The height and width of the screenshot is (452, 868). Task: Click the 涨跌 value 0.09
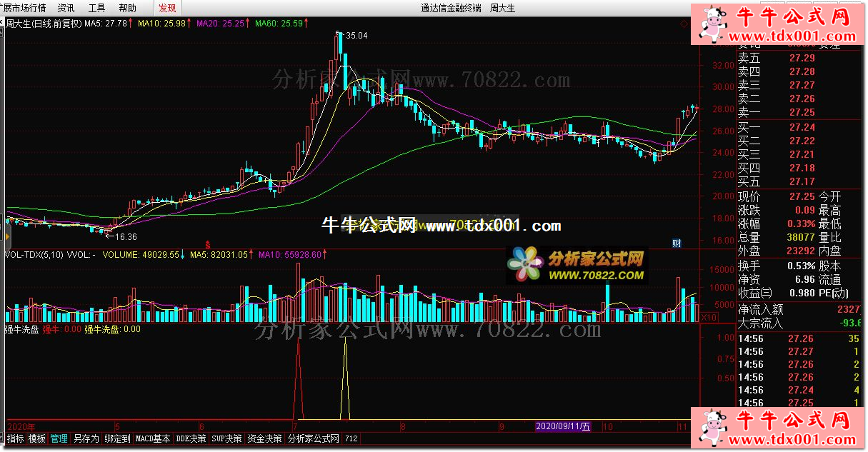point(805,210)
